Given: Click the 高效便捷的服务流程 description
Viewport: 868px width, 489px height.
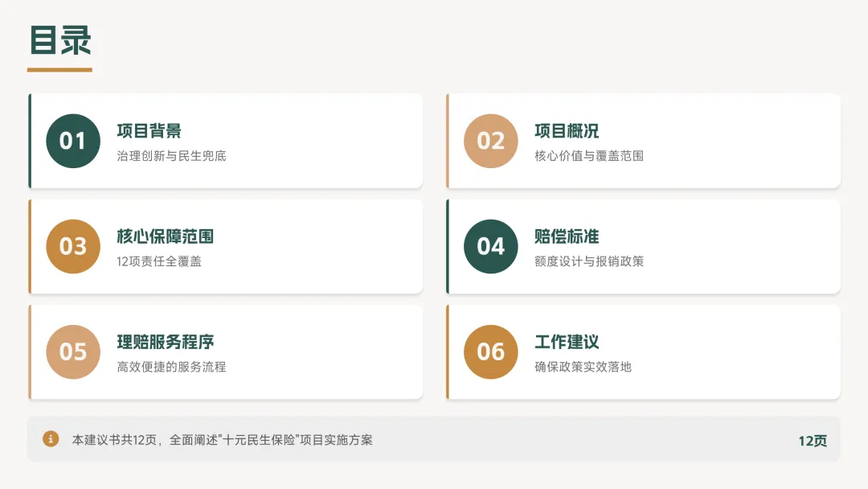Looking at the screenshot, I should click(171, 367).
